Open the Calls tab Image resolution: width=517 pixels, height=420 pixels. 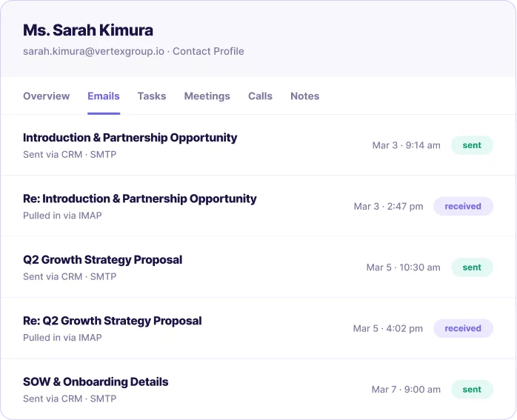coord(260,96)
